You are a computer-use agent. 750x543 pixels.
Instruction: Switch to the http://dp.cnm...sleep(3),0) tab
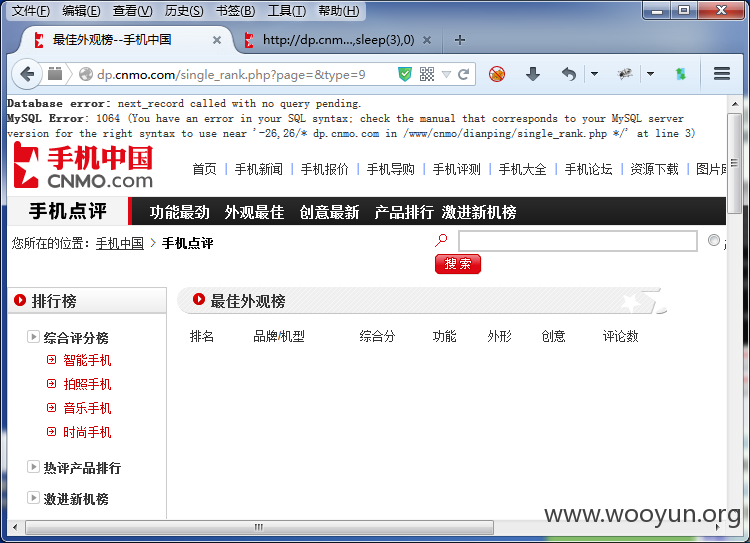click(x=338, y=40)
